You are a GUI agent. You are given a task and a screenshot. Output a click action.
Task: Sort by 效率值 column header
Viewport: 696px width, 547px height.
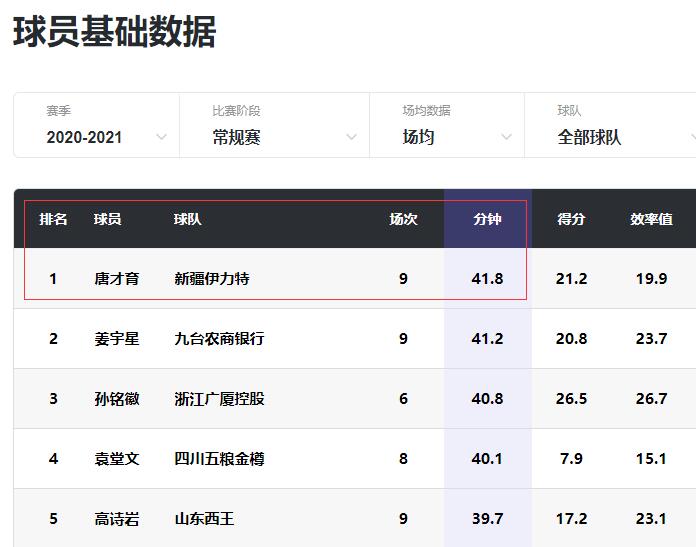[x=651, y=219]
